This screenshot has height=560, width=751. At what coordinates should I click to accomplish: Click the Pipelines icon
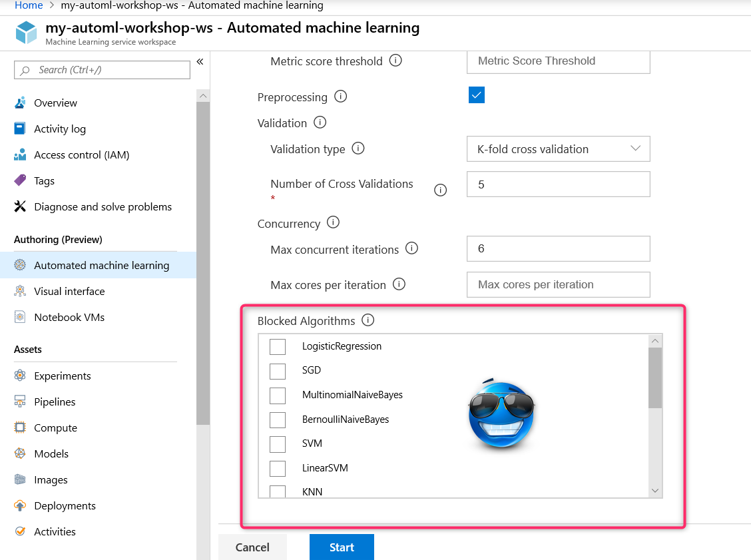[x=20, y=402]
